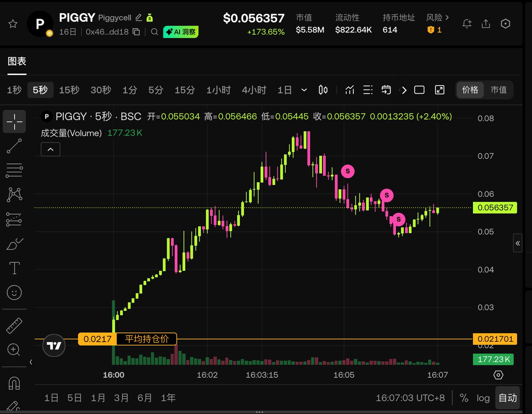
Task: Select the 15秒 timeframe
Action: (x=69, y=90)
